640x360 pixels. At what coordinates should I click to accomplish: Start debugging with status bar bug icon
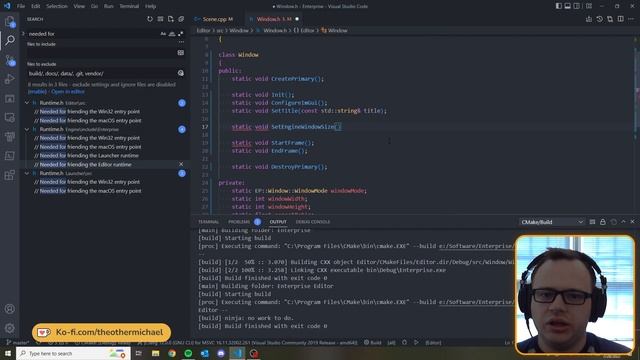(x=404, y=342)
